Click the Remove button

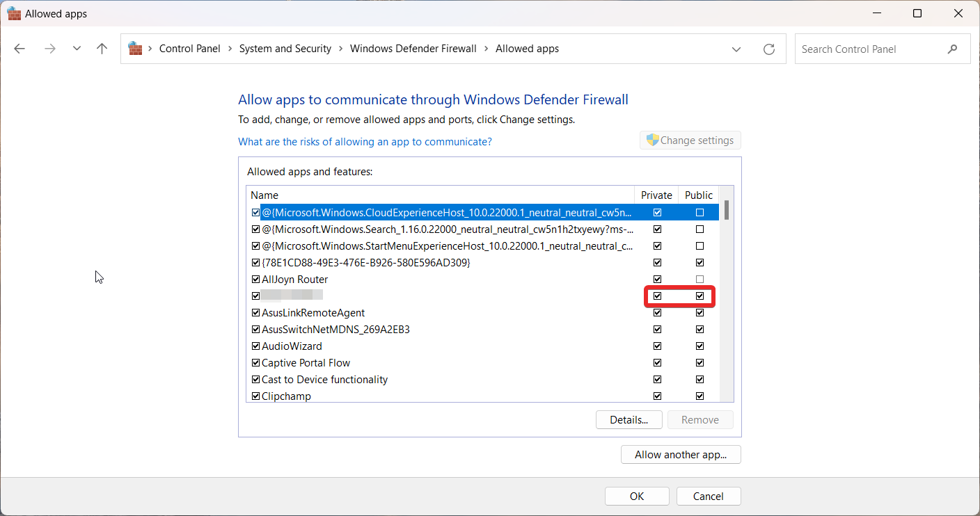click(x=700, y=420)
